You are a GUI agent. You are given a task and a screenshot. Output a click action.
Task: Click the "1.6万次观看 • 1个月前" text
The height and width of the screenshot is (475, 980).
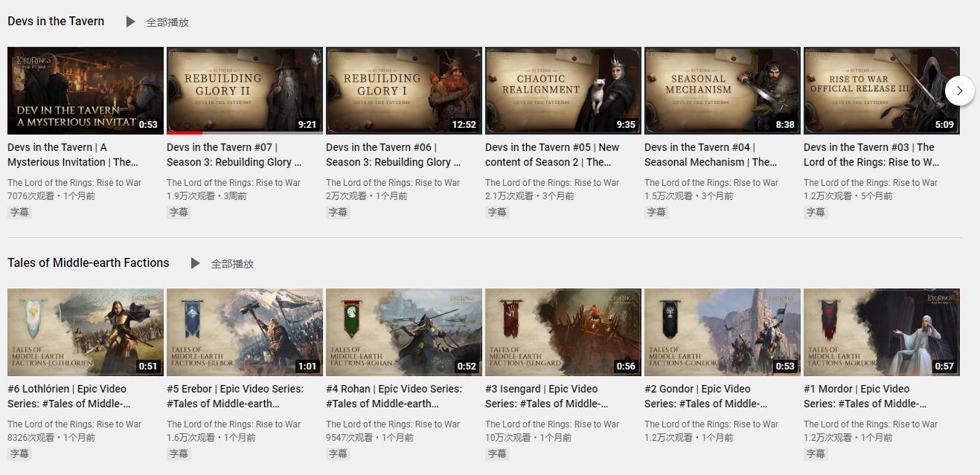tap(211, 438)
